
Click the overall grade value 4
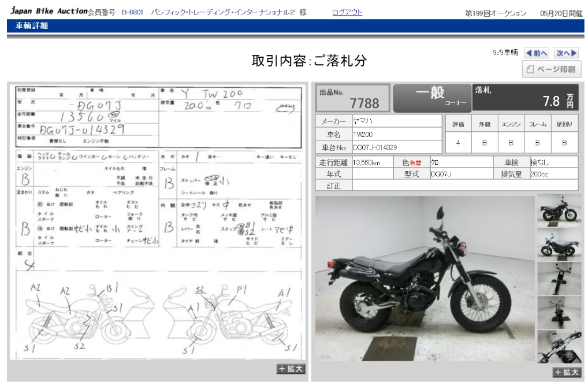point(458,143)
